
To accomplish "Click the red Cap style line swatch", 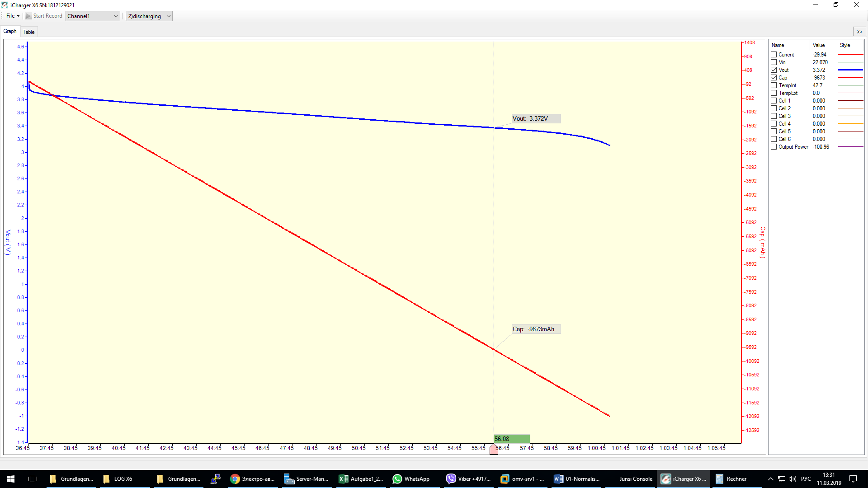I will click(x=850, y=78).
